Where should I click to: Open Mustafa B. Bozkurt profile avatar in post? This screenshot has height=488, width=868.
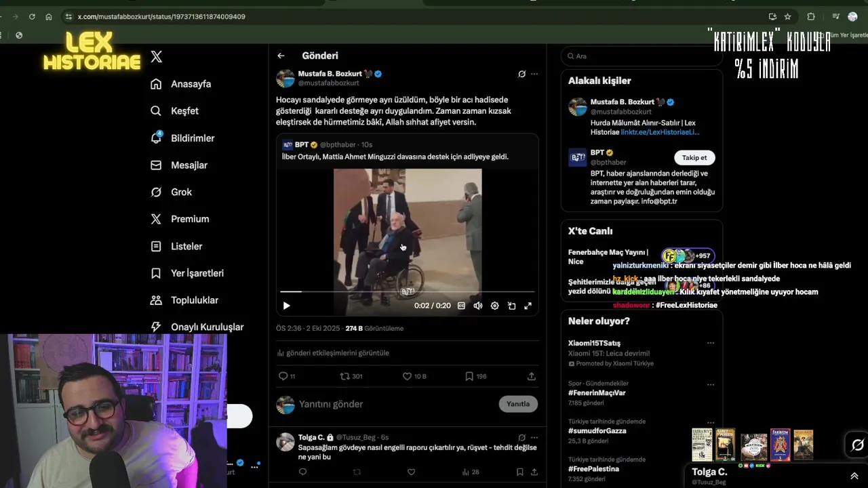pyautogui.click(x=285, y=78)
